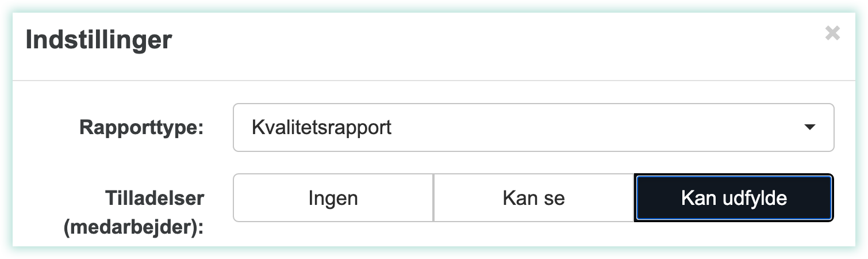Select the Kan se permission option
868x259 pixels.
[x=533, y=199]
